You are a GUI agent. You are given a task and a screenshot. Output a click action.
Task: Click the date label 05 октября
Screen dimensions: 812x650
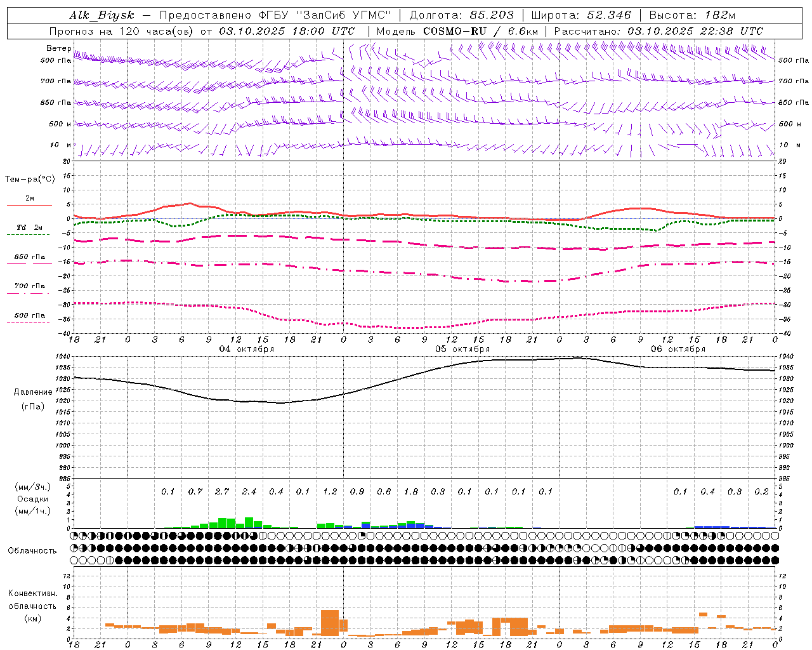(462, 349)
